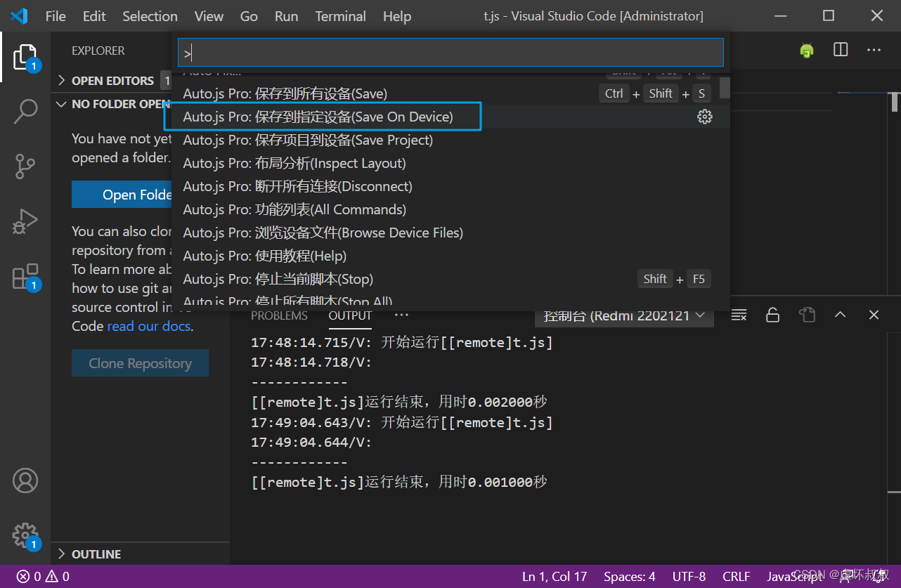This screenshot has height=588, width=901.
Task: Click output line '17:48:14.715/V: 开始运行[[remote]t.js]'
Action: (x=402, y=343)
